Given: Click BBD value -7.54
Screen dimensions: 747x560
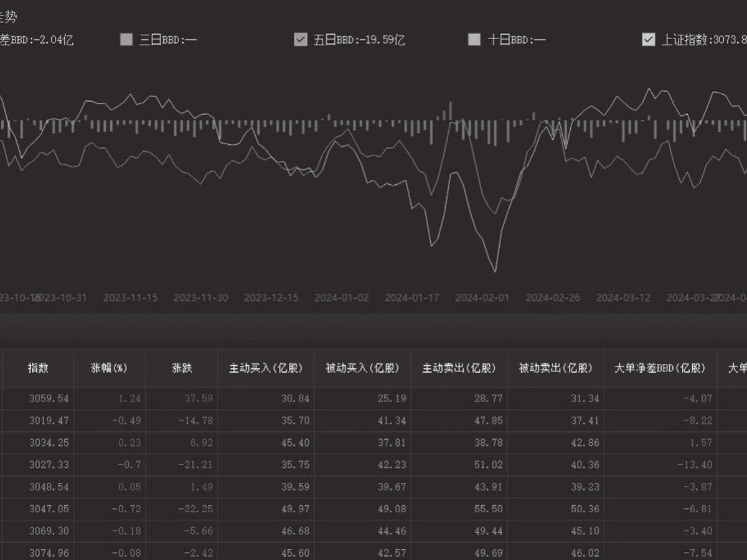Looking at the screenshot, I should tap(660, 551).
